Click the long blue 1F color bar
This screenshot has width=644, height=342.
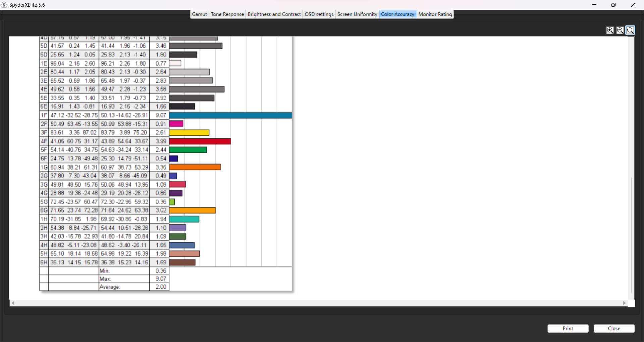[230, 115]
